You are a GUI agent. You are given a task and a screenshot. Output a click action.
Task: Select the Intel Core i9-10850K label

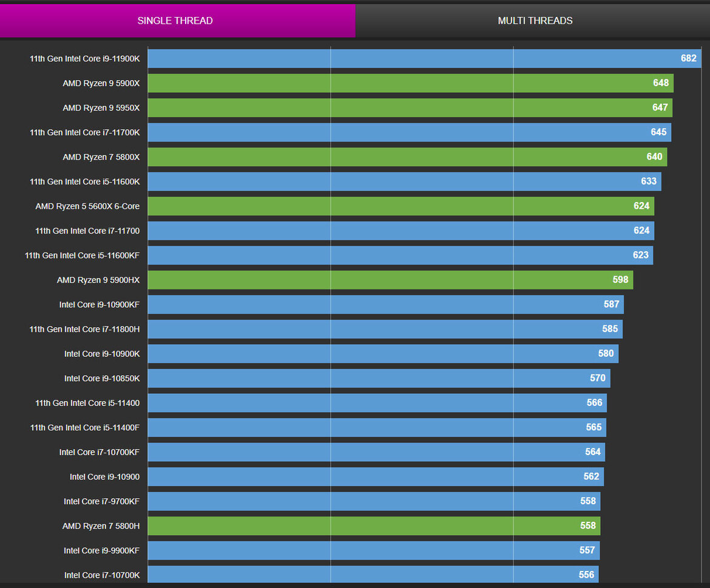102,379
